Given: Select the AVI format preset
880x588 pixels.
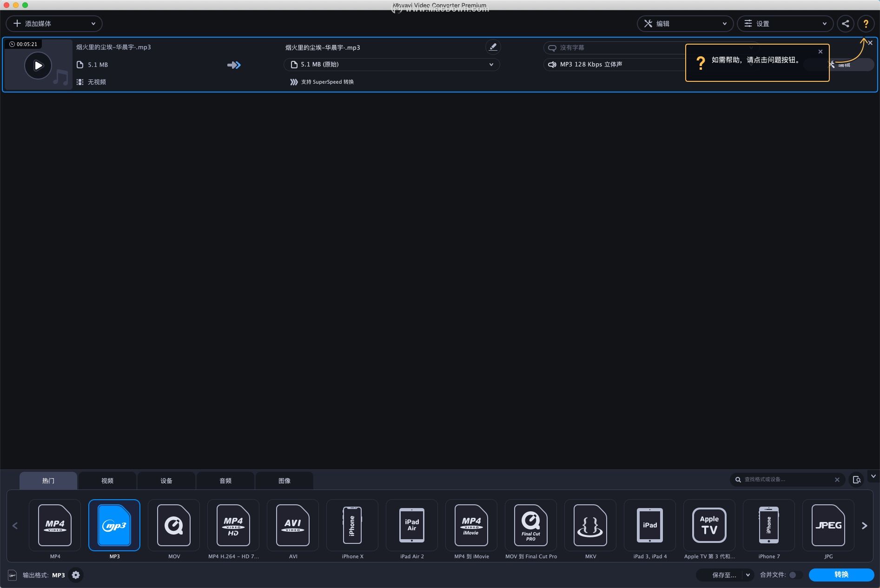Looking at the screenshot, I should tap(293, 525).
